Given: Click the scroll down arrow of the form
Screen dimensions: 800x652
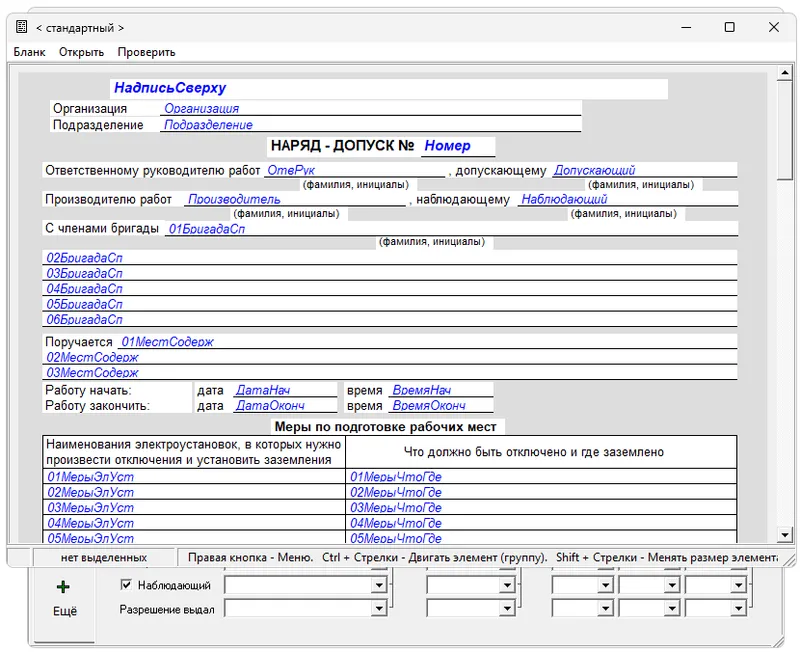Looking at the screenshot, I should pyautogui.click(x=784, y=535).
